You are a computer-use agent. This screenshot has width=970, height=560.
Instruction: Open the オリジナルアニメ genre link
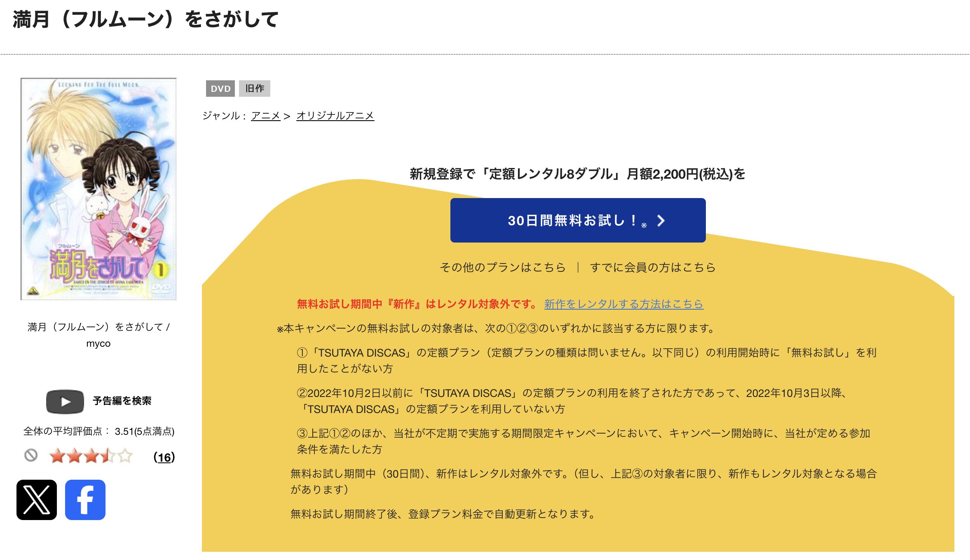[x=335, y=116]
